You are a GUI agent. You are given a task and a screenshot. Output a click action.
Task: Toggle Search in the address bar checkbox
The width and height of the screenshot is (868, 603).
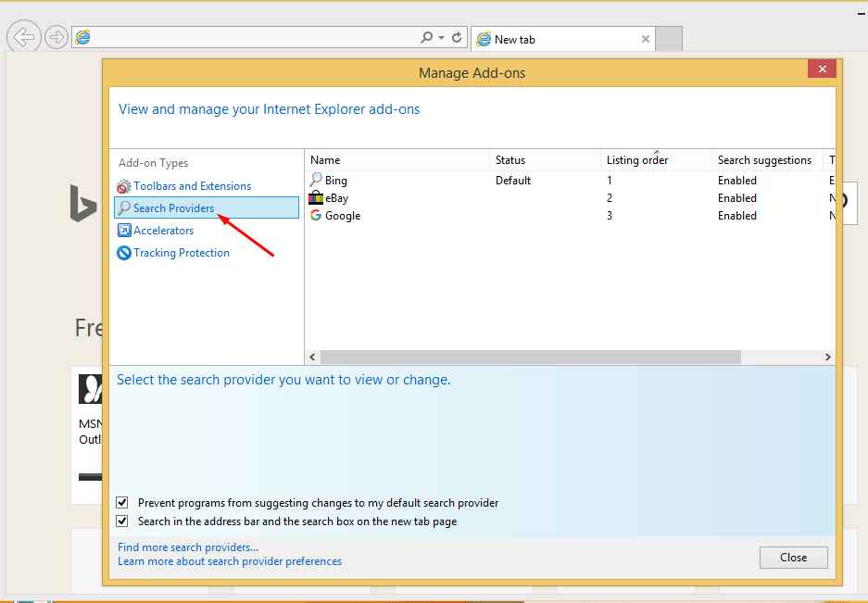click(x=121, y=521)
